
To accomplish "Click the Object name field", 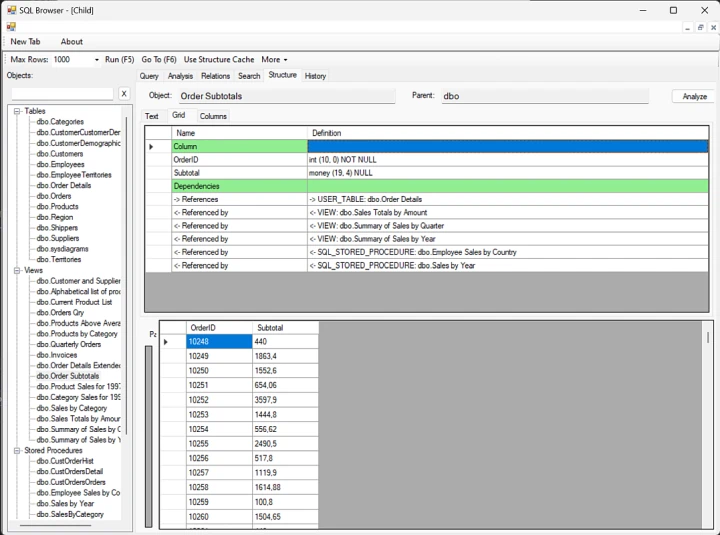I will 287,96.
